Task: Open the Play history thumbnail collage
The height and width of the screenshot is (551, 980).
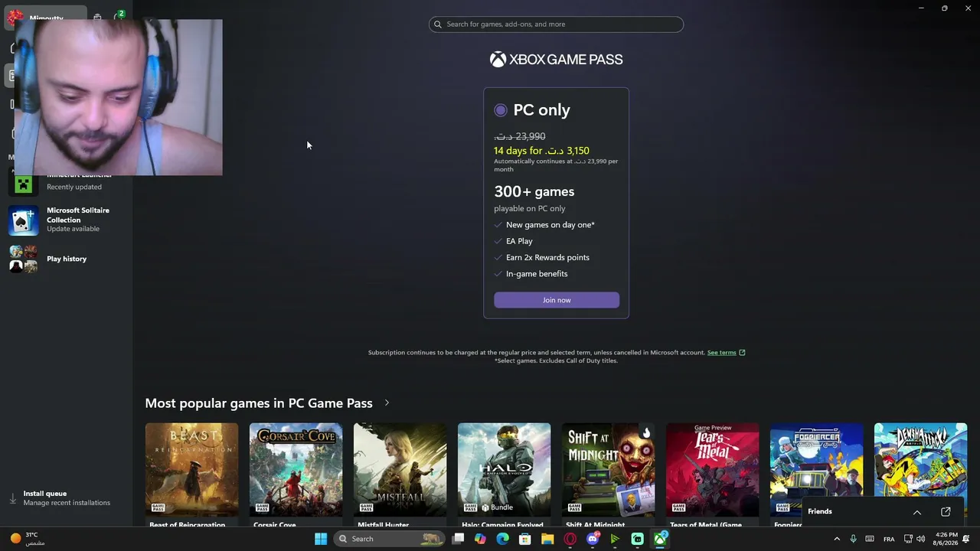Action: 23,259
